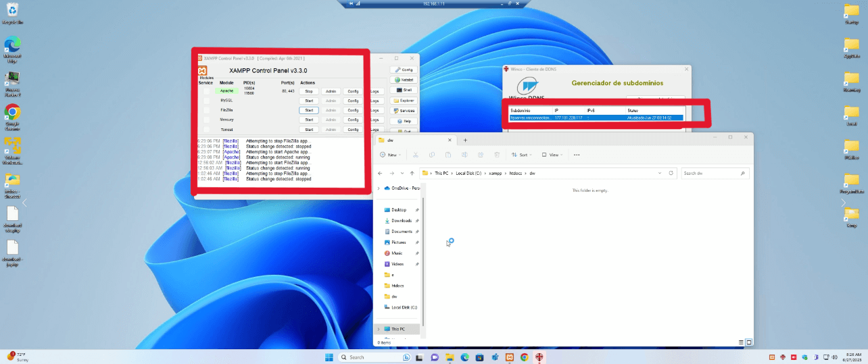Start the MySQL module in XAMPP

coord(308,101)
